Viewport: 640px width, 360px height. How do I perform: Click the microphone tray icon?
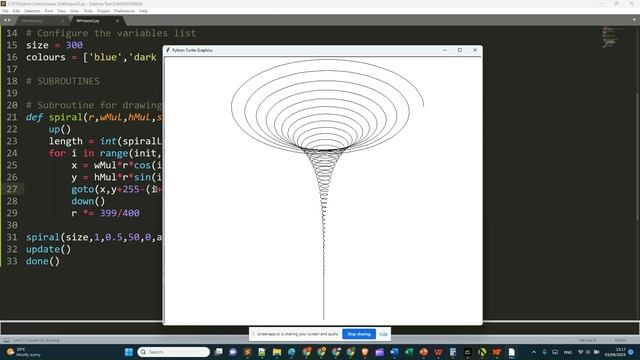click(x=544, y=352)
